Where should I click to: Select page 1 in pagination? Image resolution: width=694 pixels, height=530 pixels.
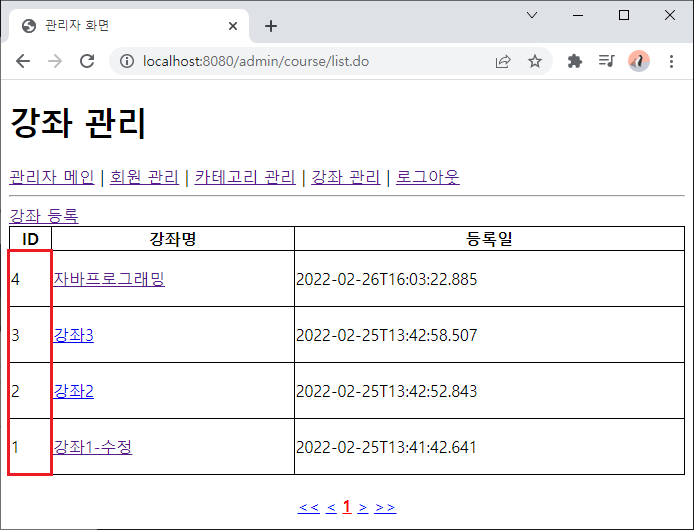[x=347, y=507]
